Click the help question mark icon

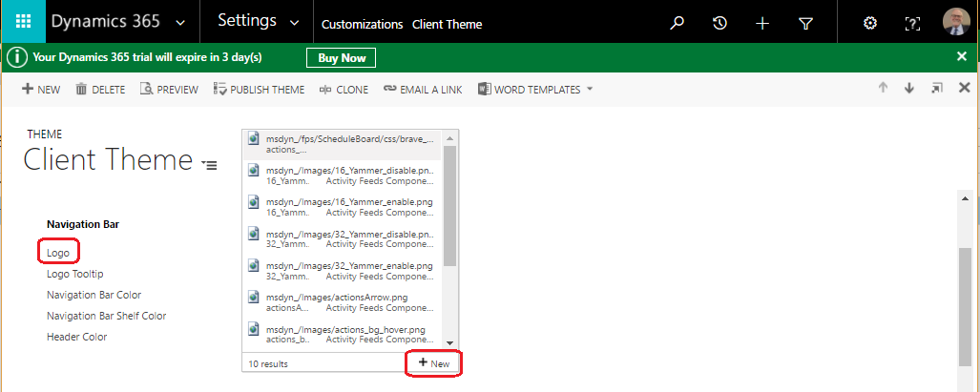(x=913, y=23)
